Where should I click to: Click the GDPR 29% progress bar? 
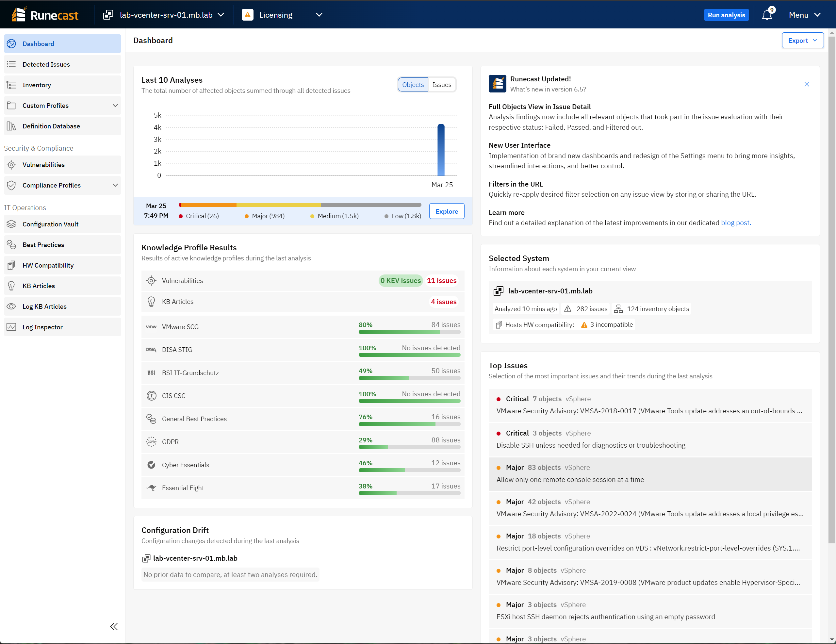[409, 447]
